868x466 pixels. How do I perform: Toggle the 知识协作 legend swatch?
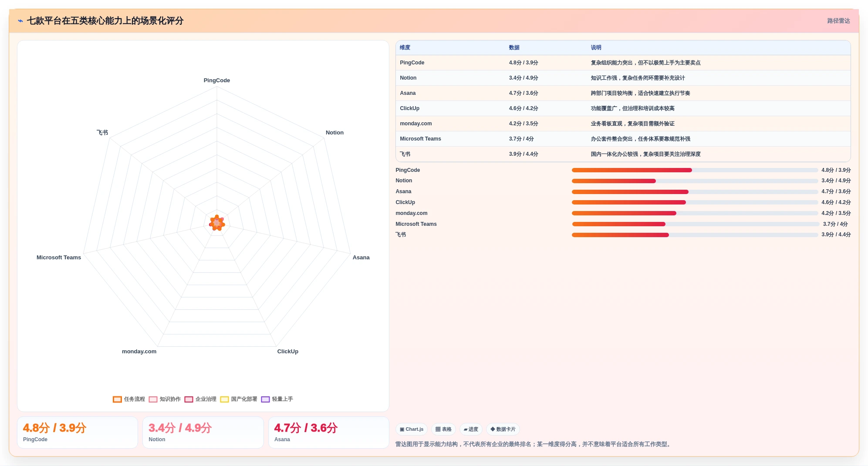153,399
